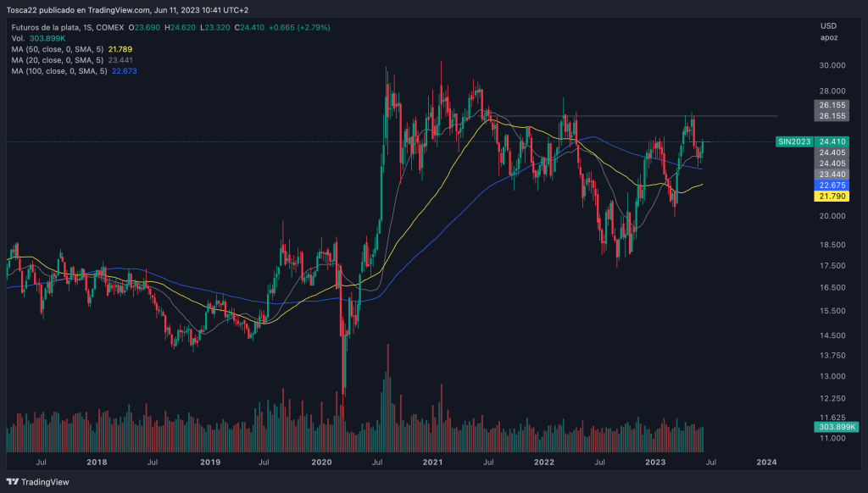The width and height of the screenshot is (868, 493).
Task: Click the gray 23.440 MA price tag
Action: (x=831, y=174)
